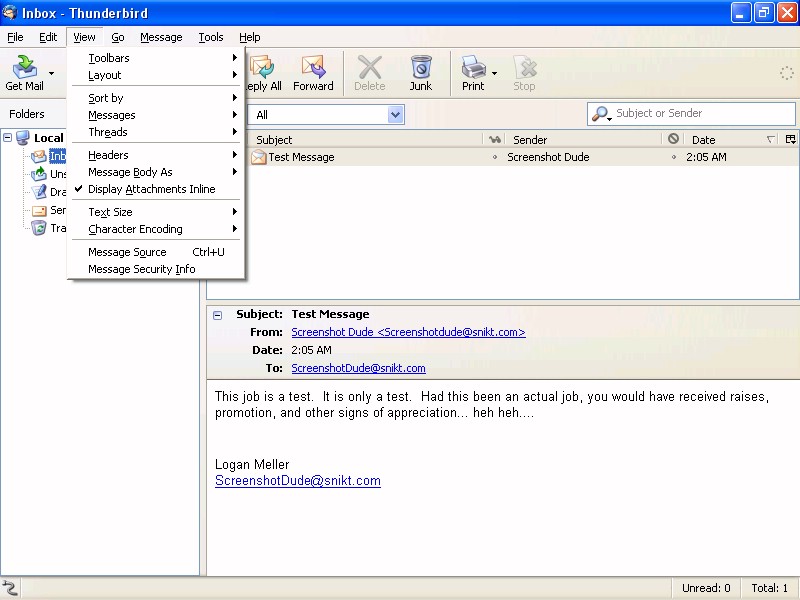Expand the Headers submenu
800x600 pixels.
point(156,155)
